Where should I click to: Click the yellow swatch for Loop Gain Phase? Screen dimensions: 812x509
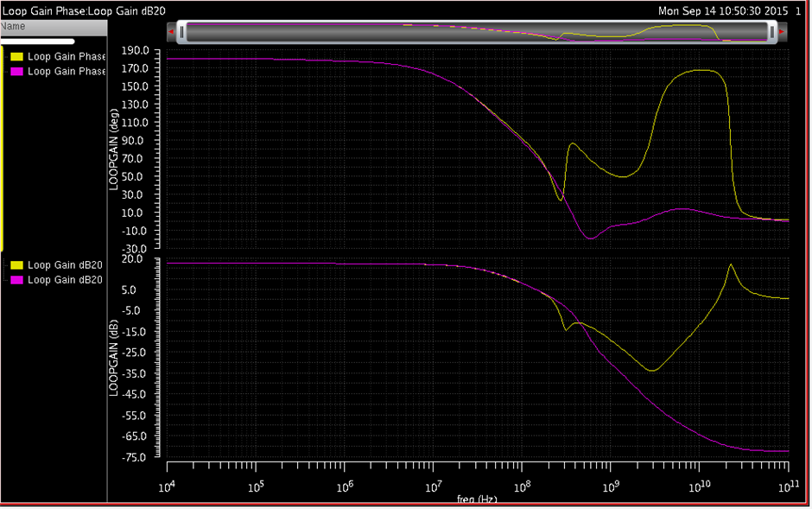pyautogui.click(x=16, y=57)
